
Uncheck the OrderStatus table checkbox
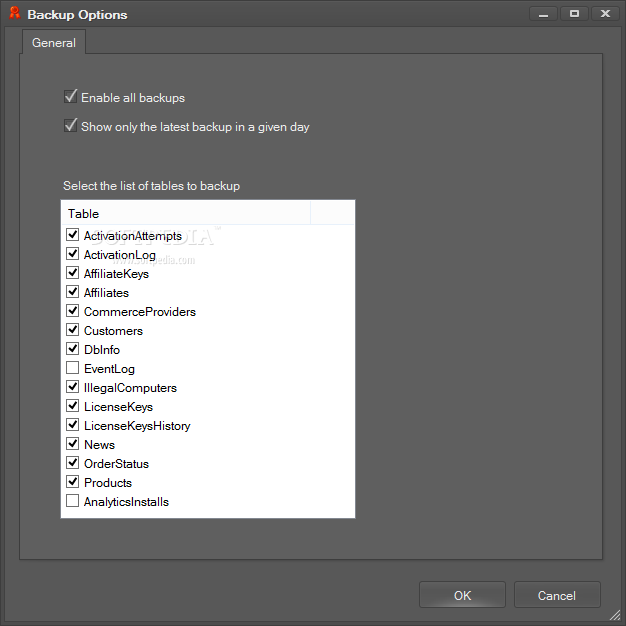72,463
